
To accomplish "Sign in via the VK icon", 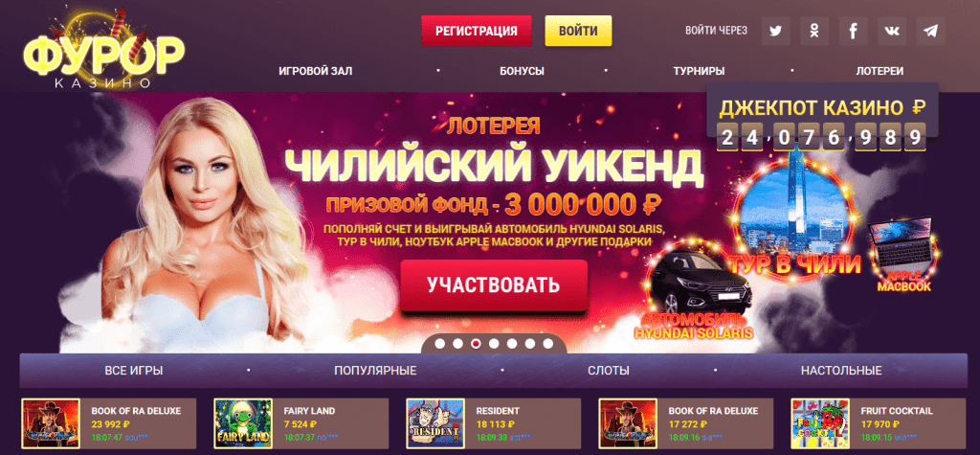I will pyautogui.click(x=892, y=31).
